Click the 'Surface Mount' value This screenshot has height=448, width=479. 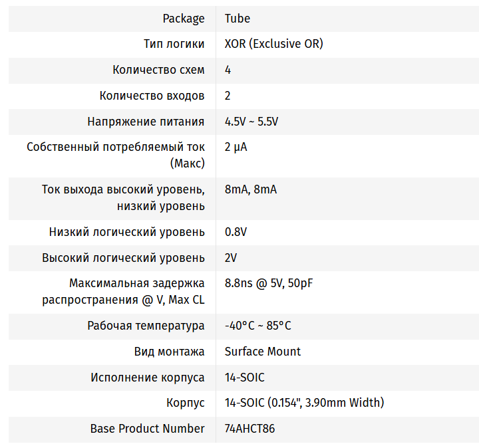click(263, 352)
